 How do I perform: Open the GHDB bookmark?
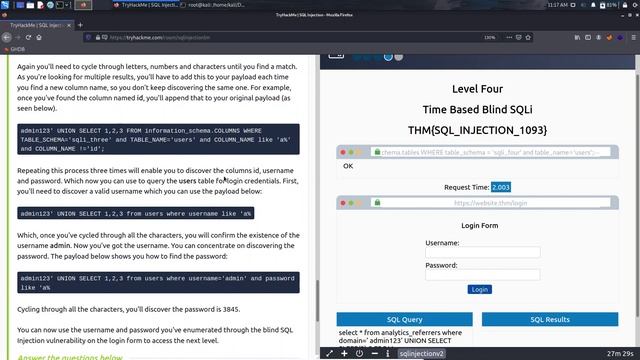point(15,49)
